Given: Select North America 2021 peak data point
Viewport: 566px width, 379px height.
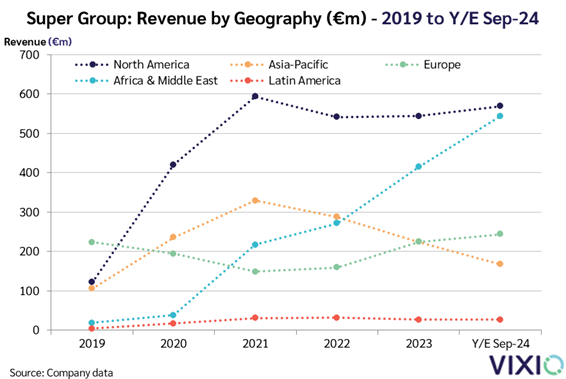Looking at the screenshot, I should click(x=255, y=96).
